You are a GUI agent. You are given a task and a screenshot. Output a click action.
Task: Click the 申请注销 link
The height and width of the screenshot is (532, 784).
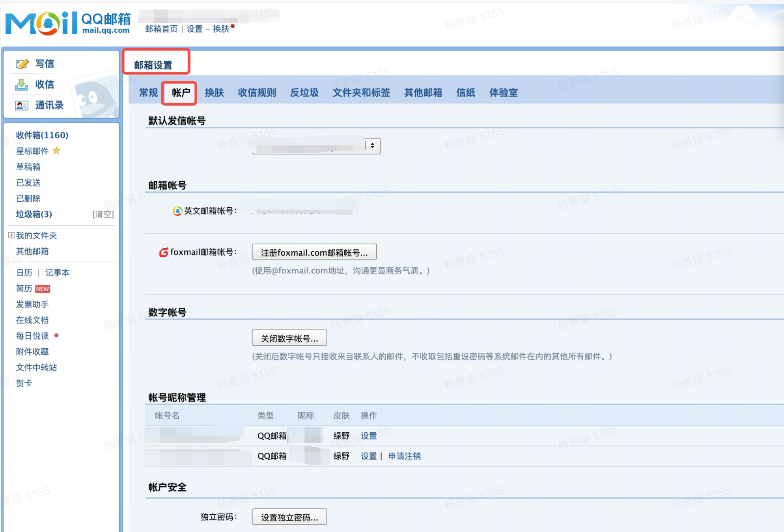pyautogui.click(x=404, y=456)
